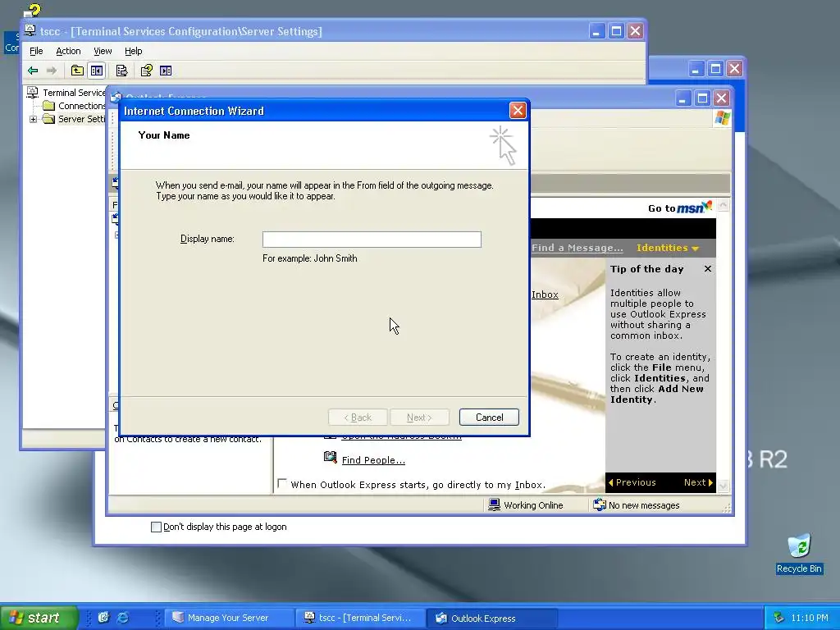
Task: Open the View menu in tscc
Action: [103, 51]
